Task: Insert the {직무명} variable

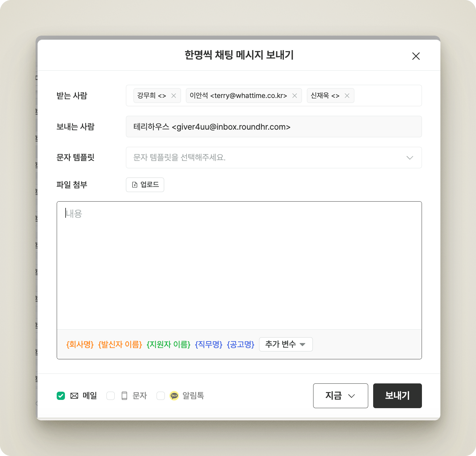Action: (x=209, y=344)
